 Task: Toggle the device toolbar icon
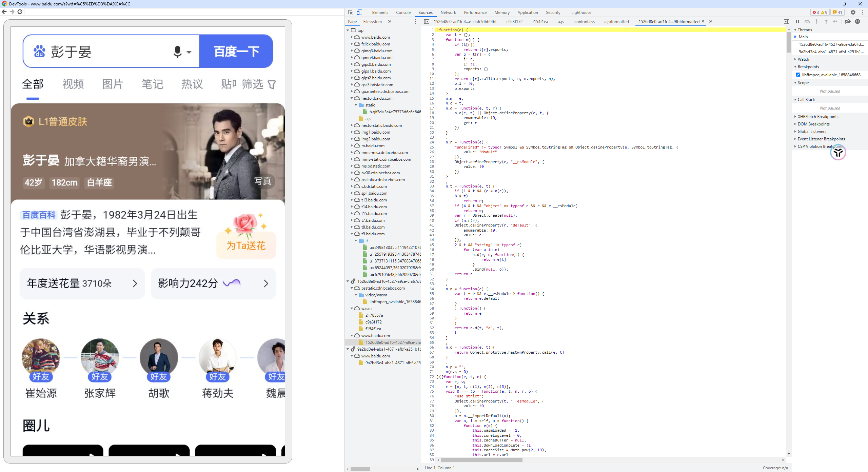point(359,12)
